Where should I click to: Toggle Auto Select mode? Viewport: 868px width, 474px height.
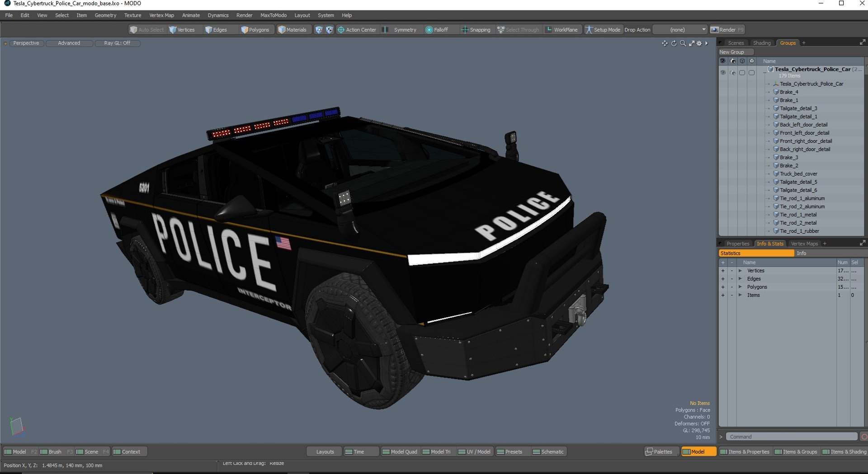[x=147, y=30]
